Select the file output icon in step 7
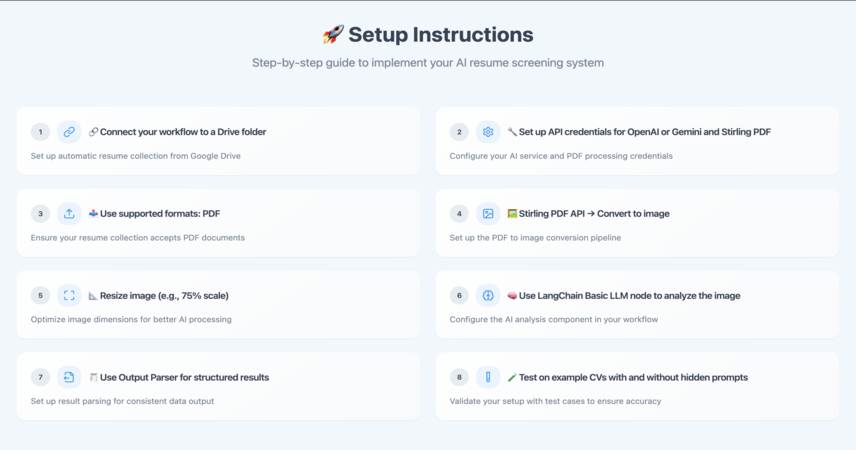Image resolution: width=856 pixels, height=450 pixels. [69, 377]
